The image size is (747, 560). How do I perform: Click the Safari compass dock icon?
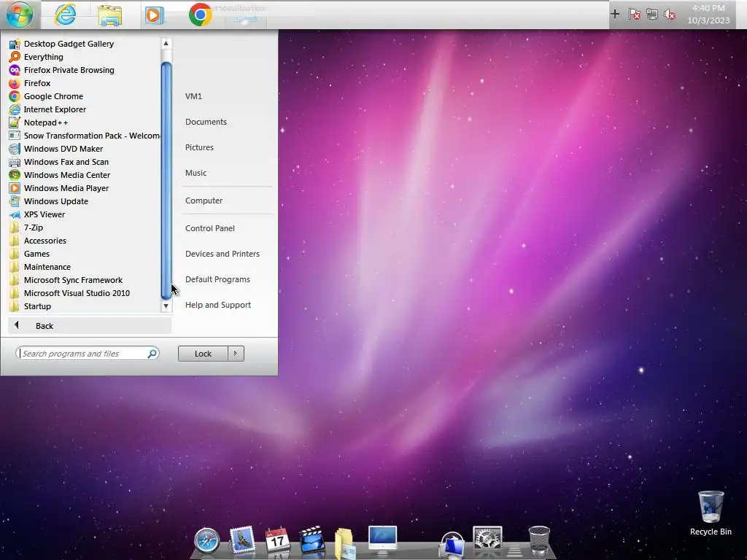207,540
